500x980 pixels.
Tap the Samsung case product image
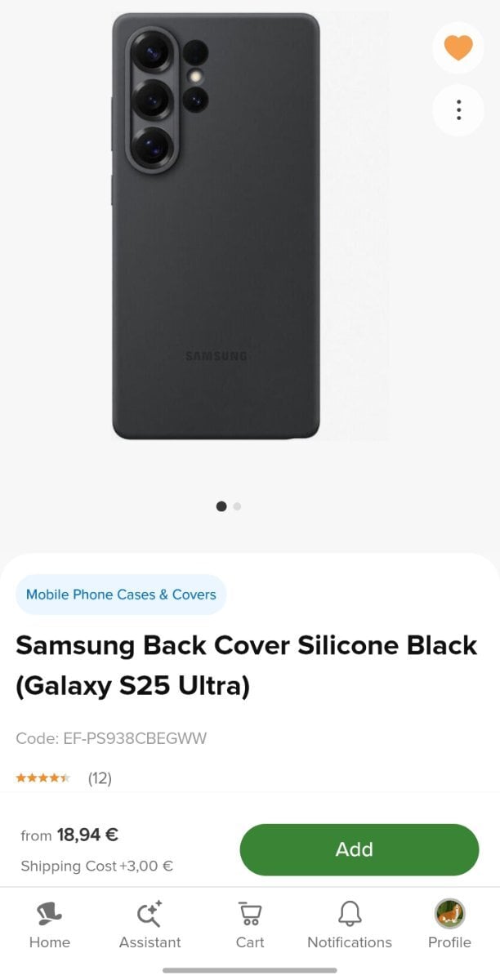[x=216, y=226]
